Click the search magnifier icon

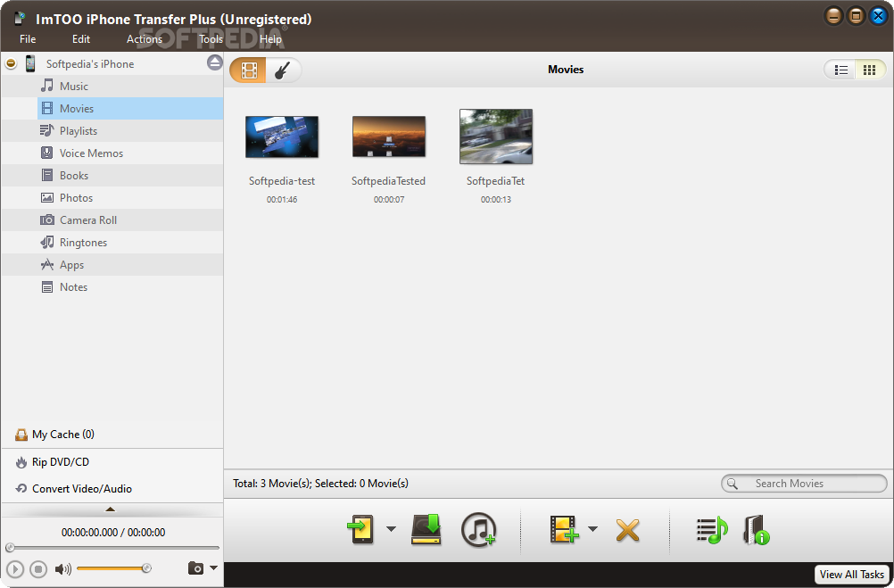point(733,484)
